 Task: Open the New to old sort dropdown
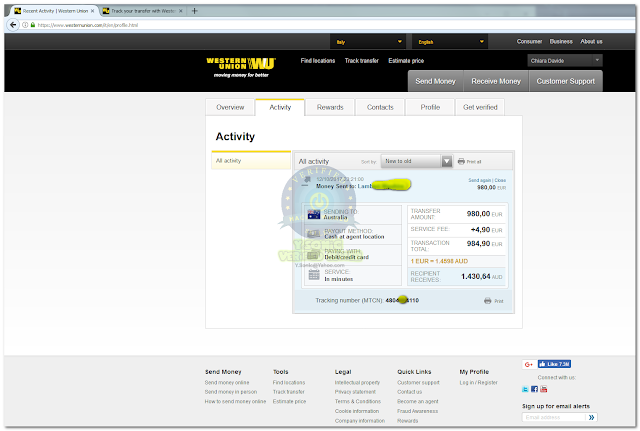pos(416,161)
